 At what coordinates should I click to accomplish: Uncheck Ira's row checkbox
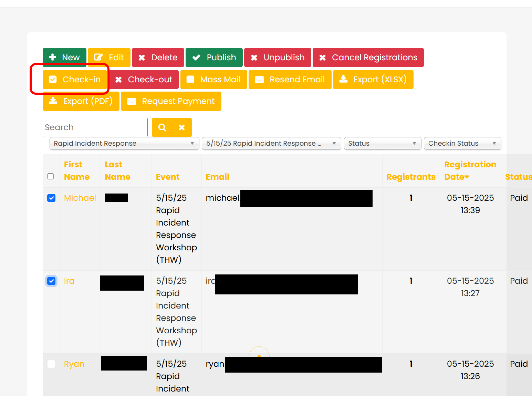(x=51, y=281)
